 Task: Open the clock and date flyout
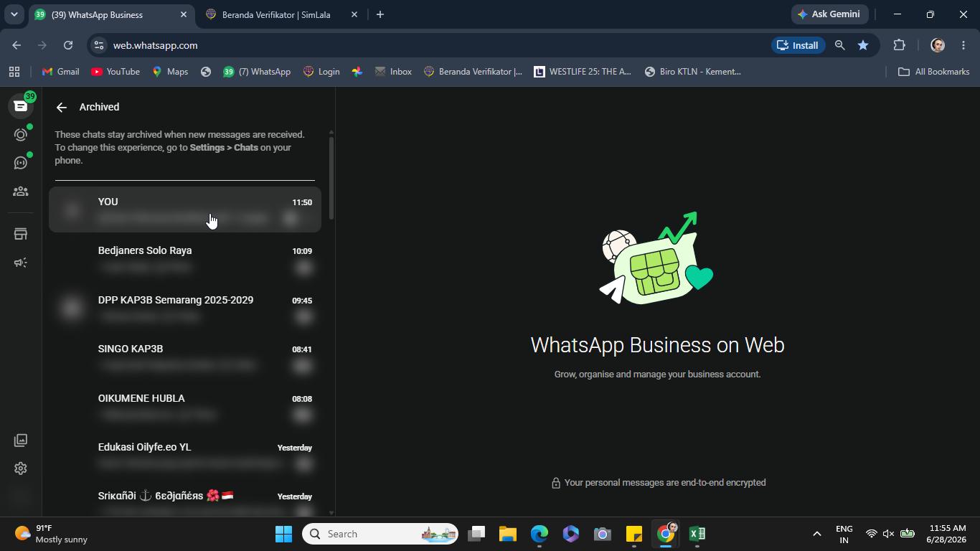946,534
